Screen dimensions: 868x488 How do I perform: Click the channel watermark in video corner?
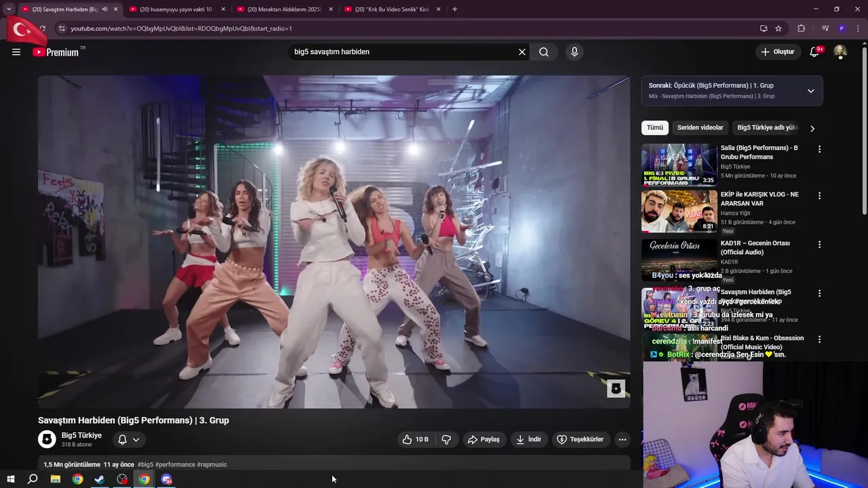(x=616, y=388)
